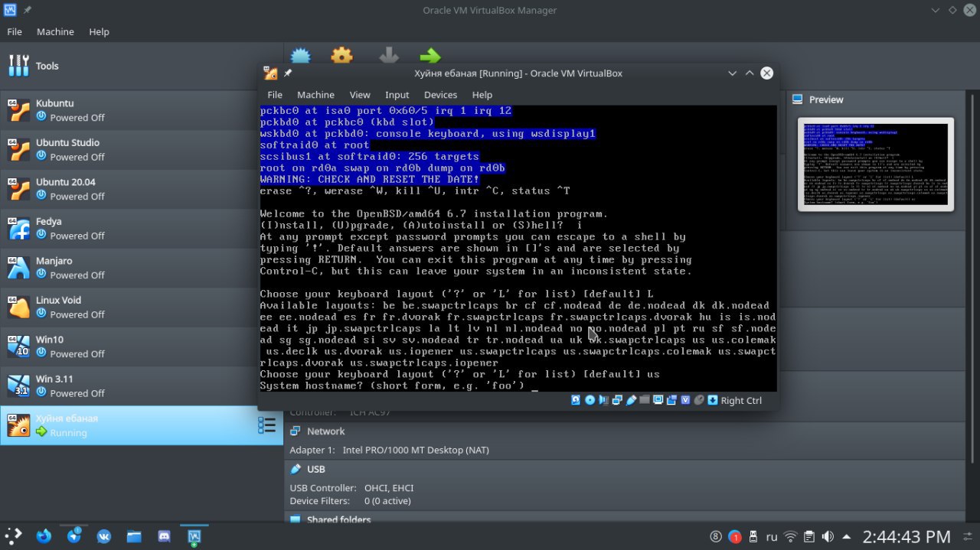The image size is (980, 550).
Task: Open File menu in VirtualBox Manager
Action: 15,32
